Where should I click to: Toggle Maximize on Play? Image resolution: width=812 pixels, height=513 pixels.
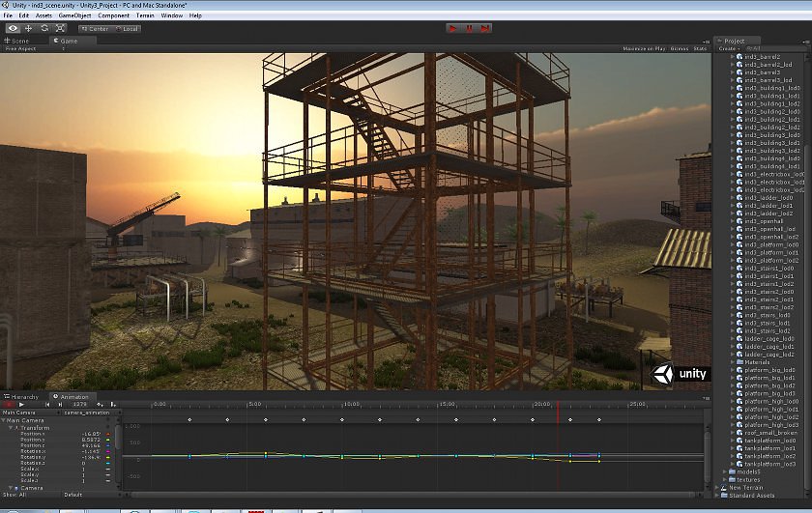pyautogui.click(x=644, y=48)
